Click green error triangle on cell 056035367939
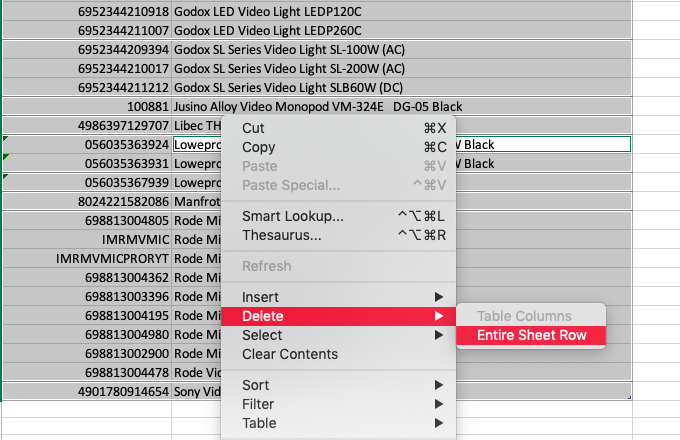 point(6,177)
